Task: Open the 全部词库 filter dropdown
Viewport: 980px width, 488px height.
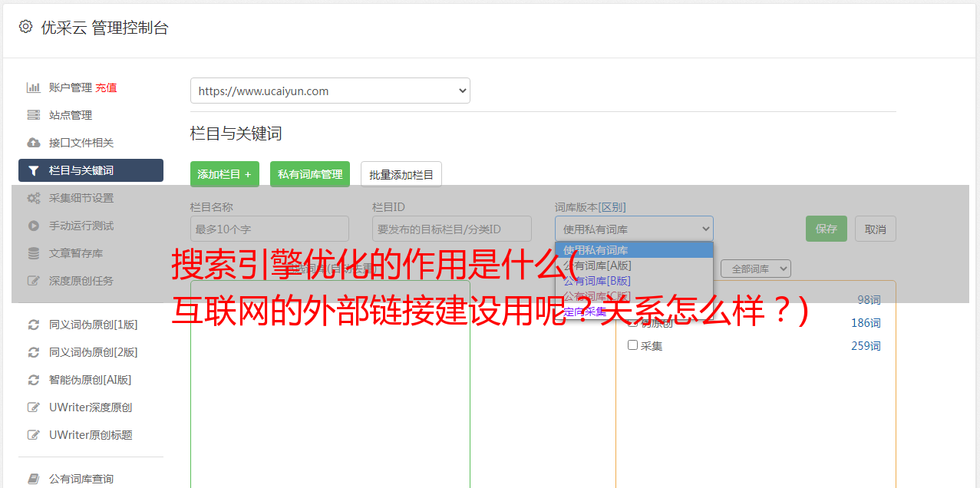Action: pyautogui.click(x=755, y=269)
